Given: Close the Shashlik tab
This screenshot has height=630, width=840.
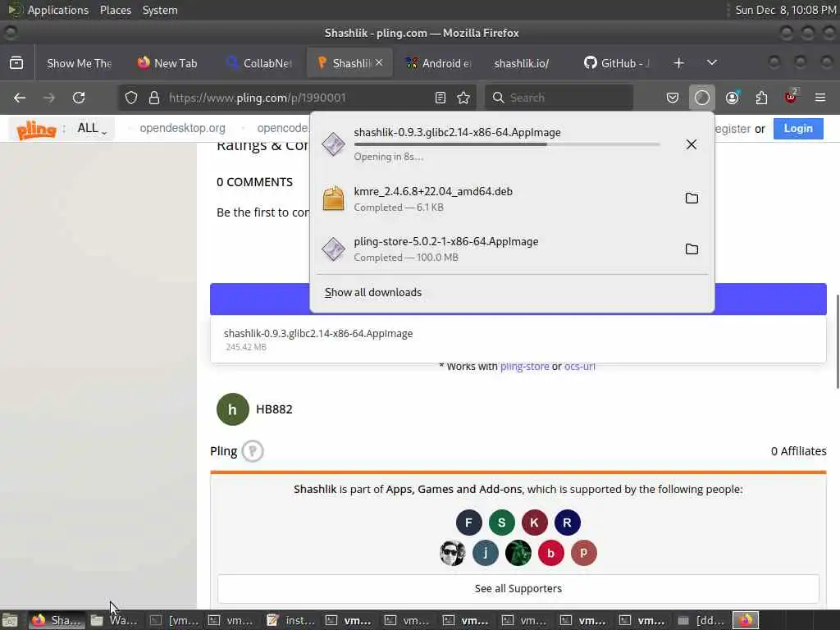Looking at the screenshot, I should coord(379,62).
